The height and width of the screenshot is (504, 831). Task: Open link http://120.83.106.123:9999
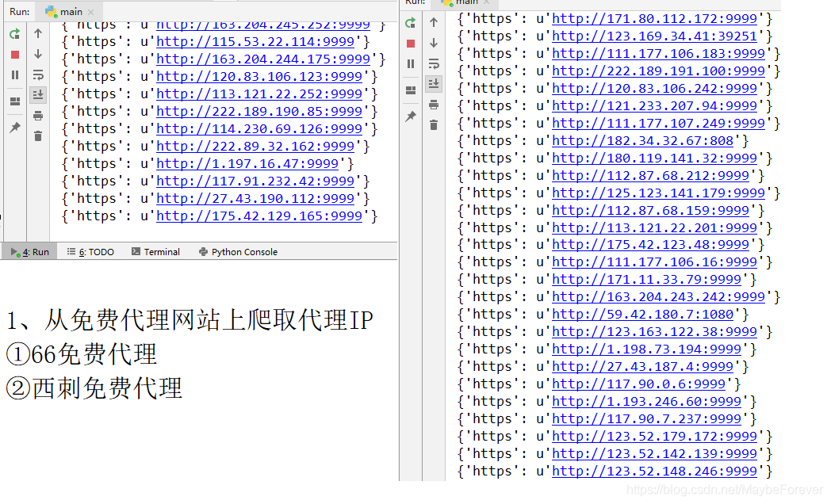point(259,76)
